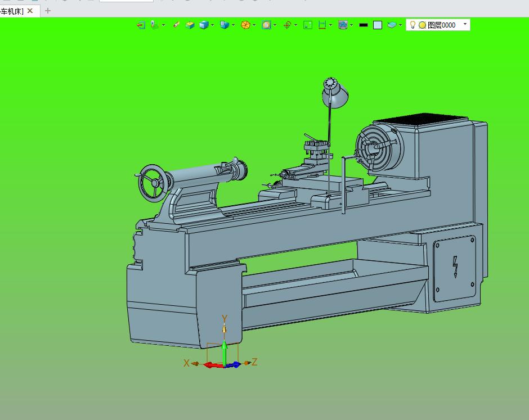Open the dropdown beside the layers stack icon
Screen dimensions: 529x420
point(401,25)
